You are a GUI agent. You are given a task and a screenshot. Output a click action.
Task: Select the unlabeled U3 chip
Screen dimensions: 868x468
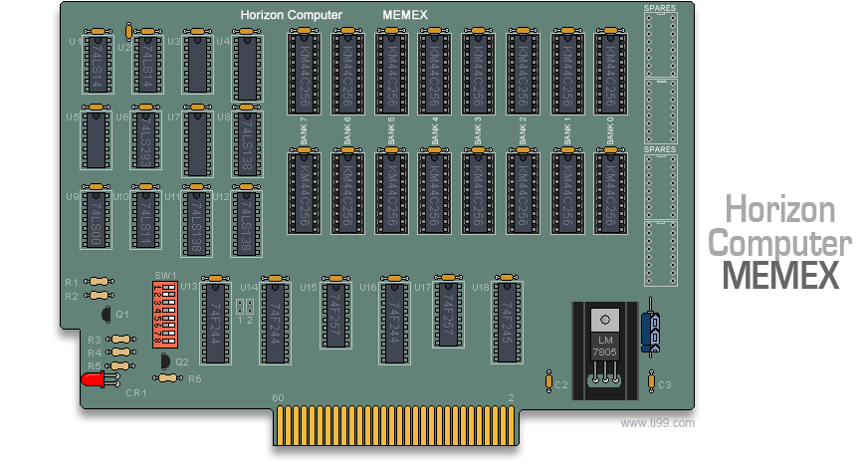coord(198,64)
